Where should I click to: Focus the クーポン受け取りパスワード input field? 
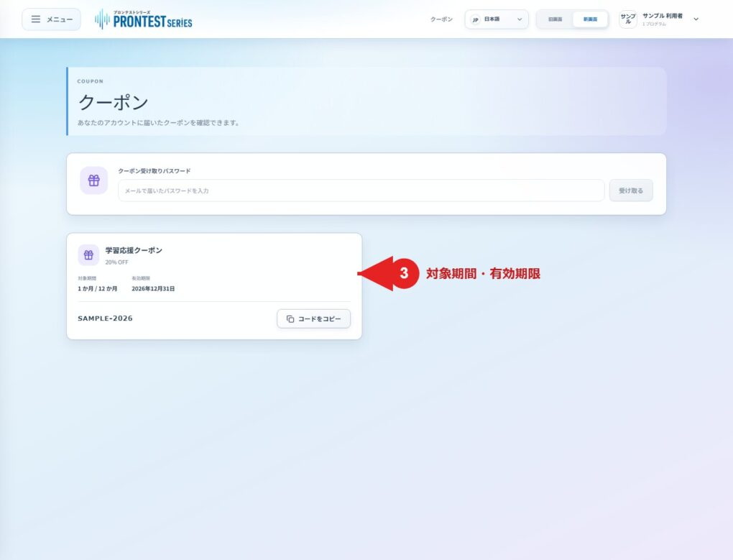[x=361, y=191]
